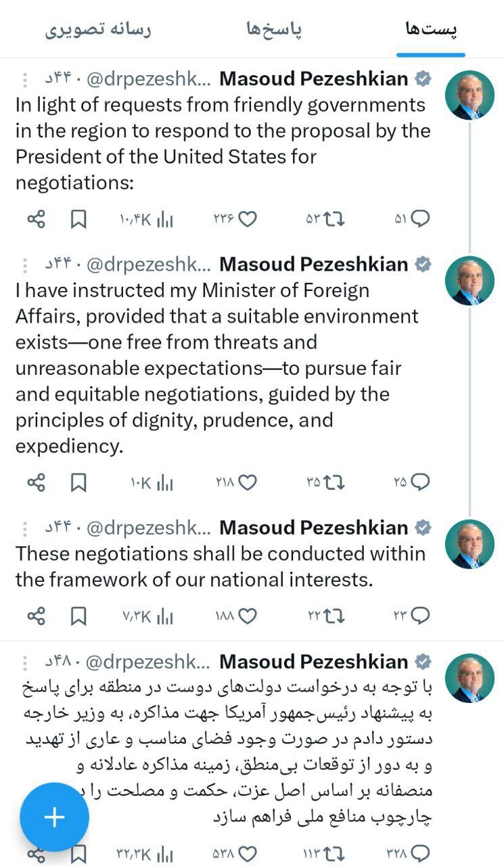The image size is (504, 866).
Task: Bookmark the 'These negotiations shall' post
Action: point(78,615)
